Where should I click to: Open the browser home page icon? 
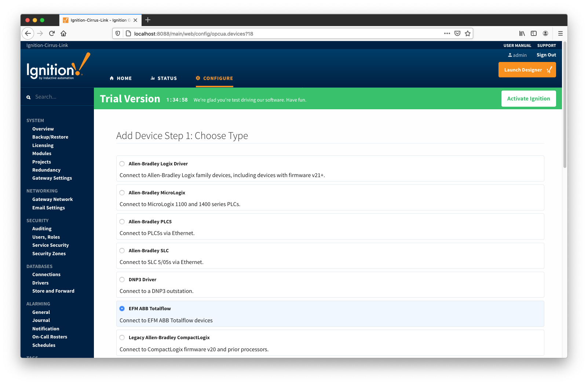point(63,33)
